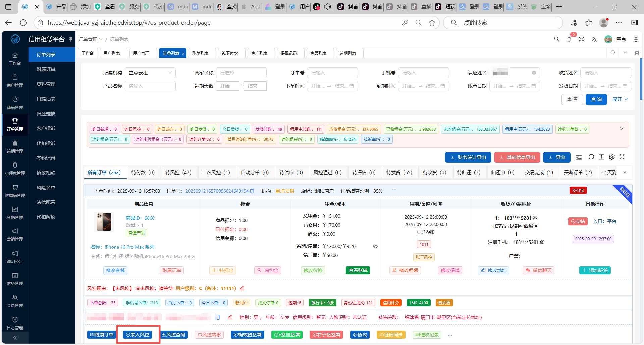Edit user level remark pencil icon
644x345 pixels.
click(242, 288)
